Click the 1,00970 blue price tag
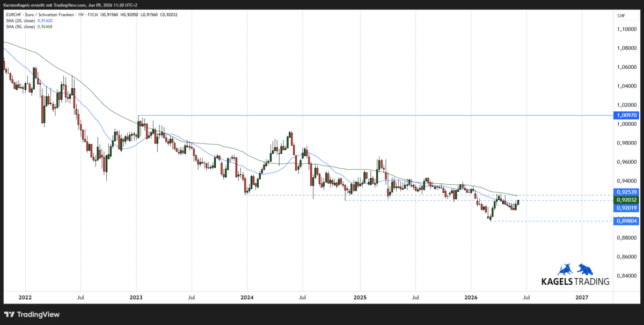This screenshot has height=325, width=644. tap(626, 115)
